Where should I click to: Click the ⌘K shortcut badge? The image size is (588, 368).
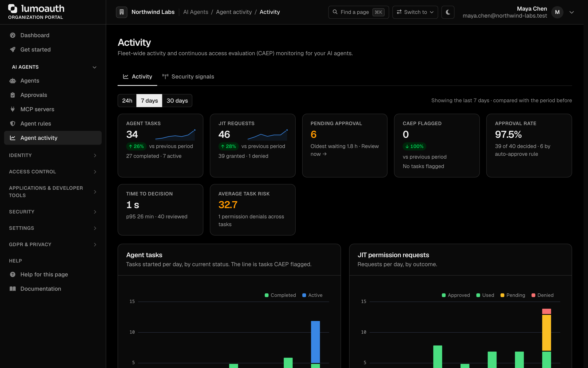tap(378, 12)
